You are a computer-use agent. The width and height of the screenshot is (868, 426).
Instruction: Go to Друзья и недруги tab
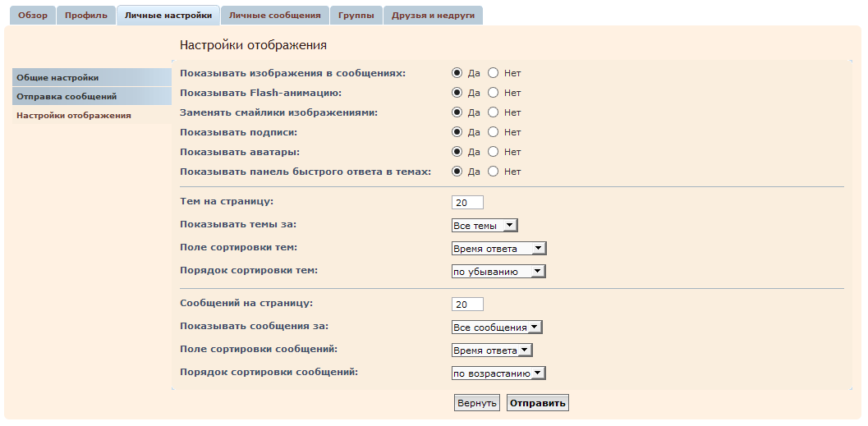click(433, 16)
